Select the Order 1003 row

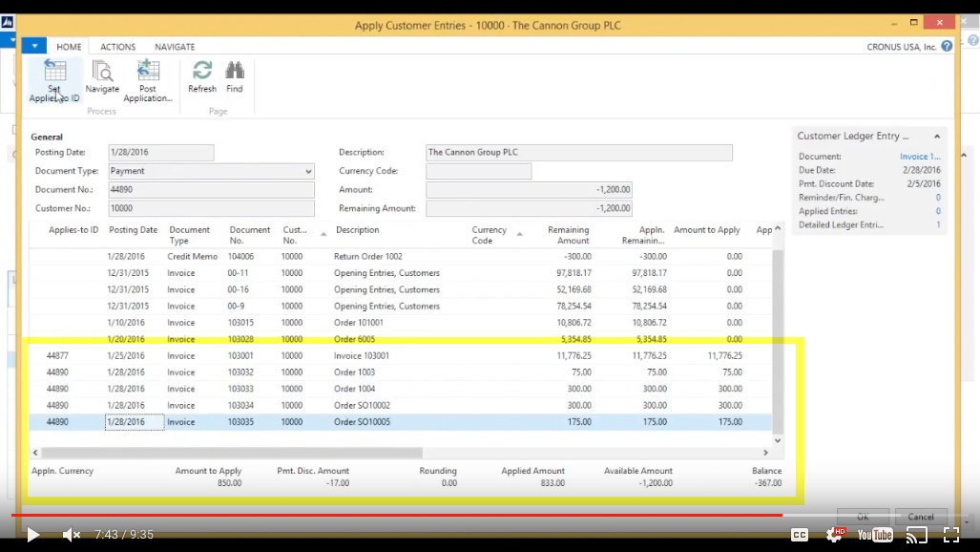pyautogui.click(x=400, y=372)
